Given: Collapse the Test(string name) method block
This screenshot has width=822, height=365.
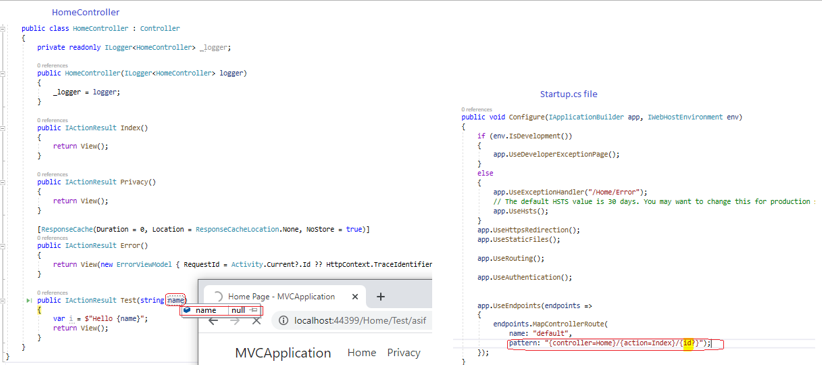Looking at the screenshot, I should [x=4, y=300].
